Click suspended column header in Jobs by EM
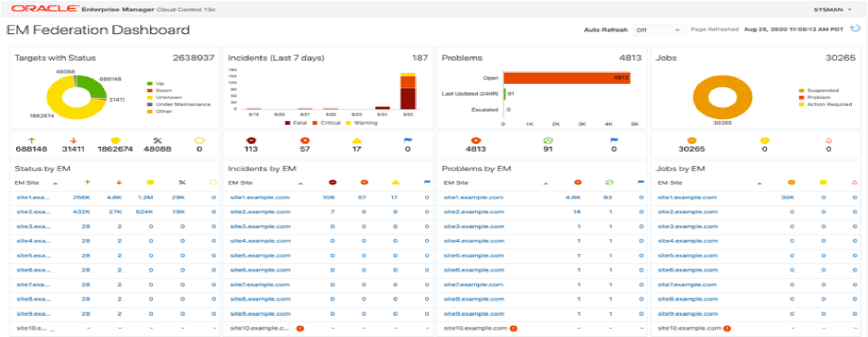This screenshot has width=868, height=337. (x=792, y=183)
